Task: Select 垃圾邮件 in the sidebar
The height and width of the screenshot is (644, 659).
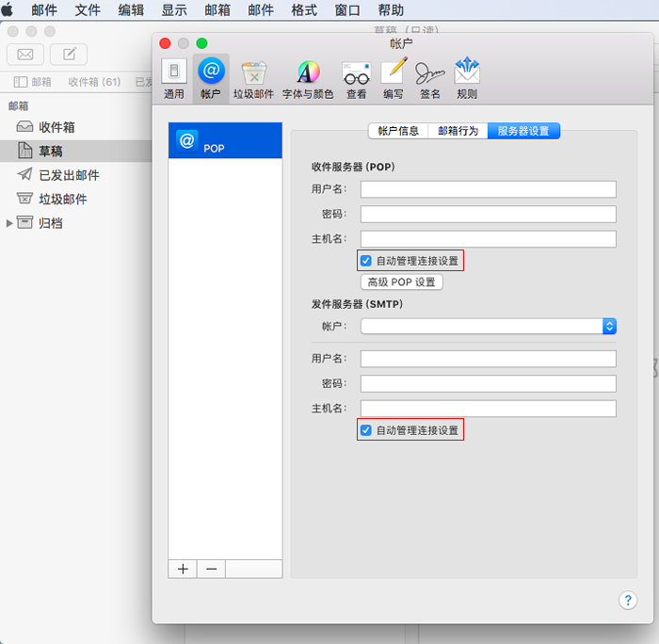Action: pos(75,199)
